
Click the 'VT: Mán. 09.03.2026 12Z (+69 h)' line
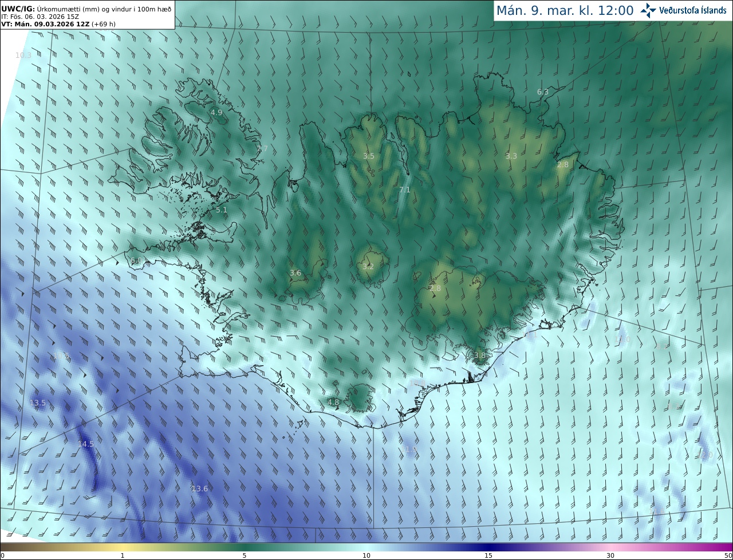(58, 24)
